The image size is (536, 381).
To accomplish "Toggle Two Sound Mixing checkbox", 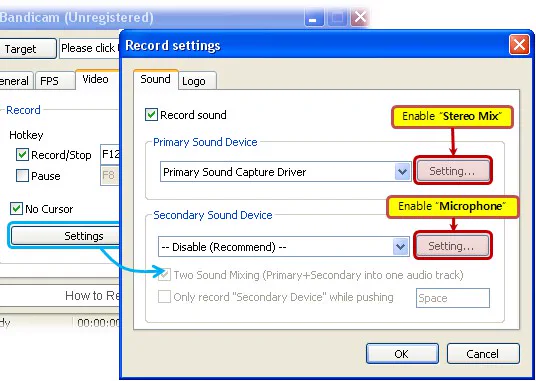I will coord(164,275).
